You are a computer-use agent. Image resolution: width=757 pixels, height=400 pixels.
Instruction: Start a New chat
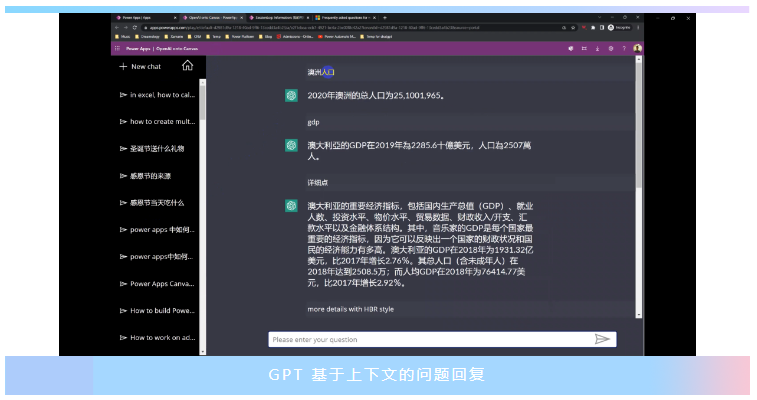(x=140, y=67)
